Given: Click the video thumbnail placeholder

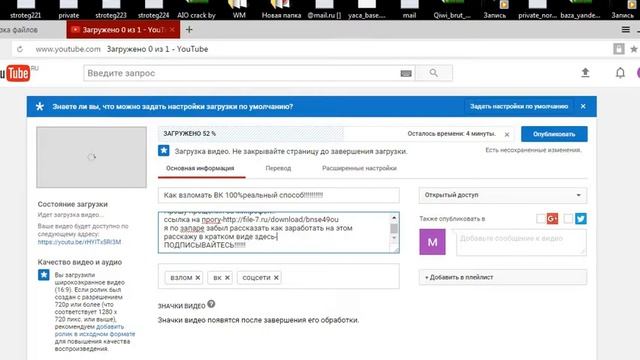Looking at the screenshot, I should pyautogui.click(x=91, y=157).
